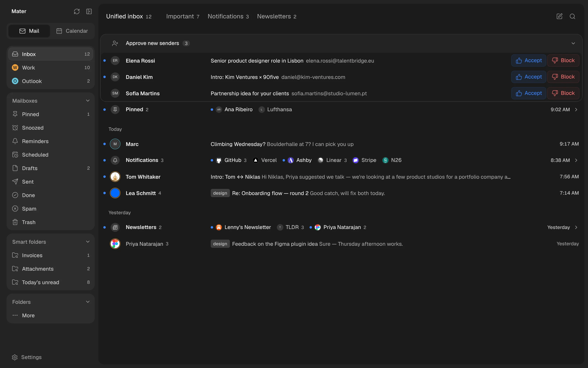Collapse the sidebar with the panel icon
The image size is (588, 368).
[89, 11]
